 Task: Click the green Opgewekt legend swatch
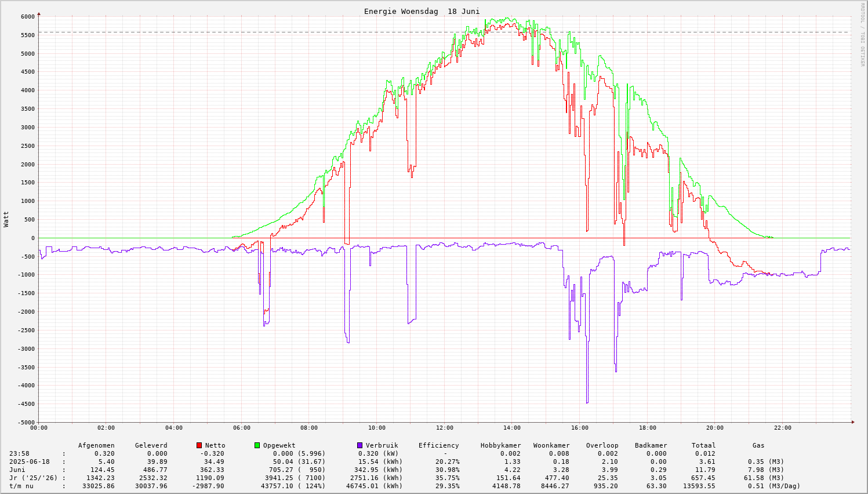click(257, 445)
